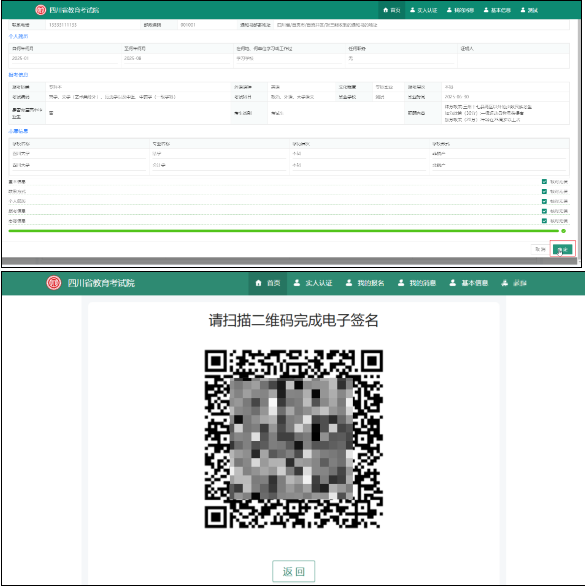Open 实人认证 tab in the upper form page navbar
Screen dimensions: 585x586
pyautogui.click(x=424, y=10)
